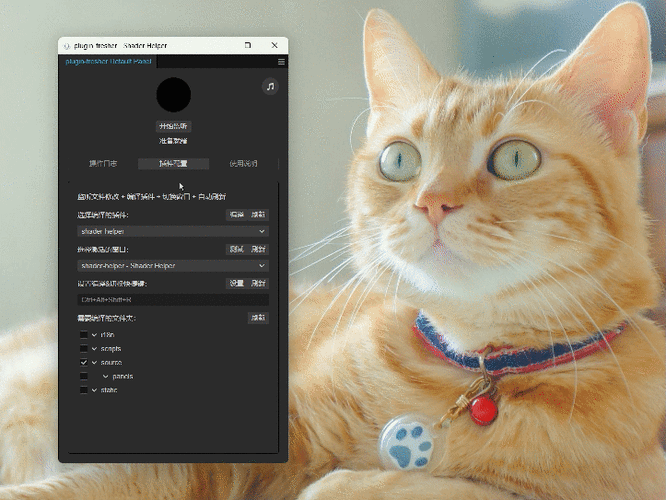Click the plugin-fresher app icon in title bar
Screen dimensions: 666x500
click(x=66, y=46)
